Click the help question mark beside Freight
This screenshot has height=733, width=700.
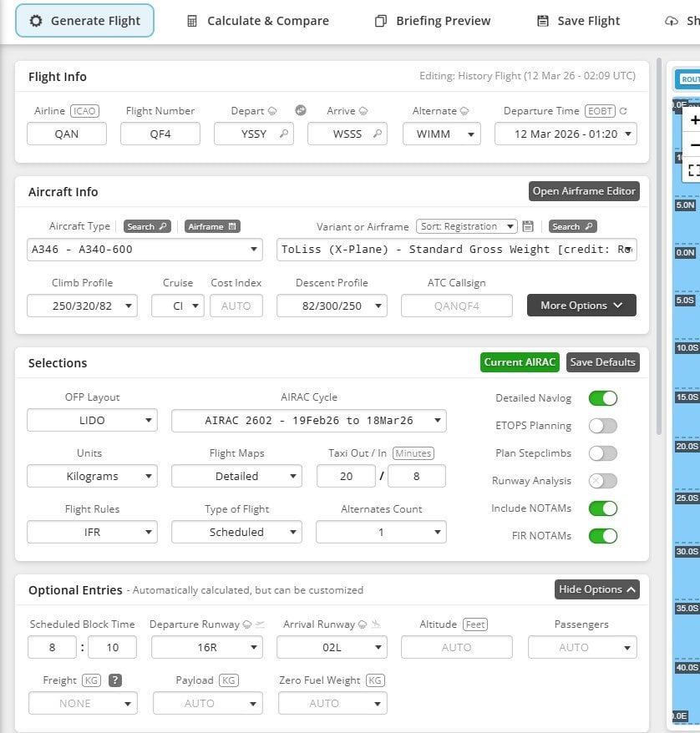(115, 680)
